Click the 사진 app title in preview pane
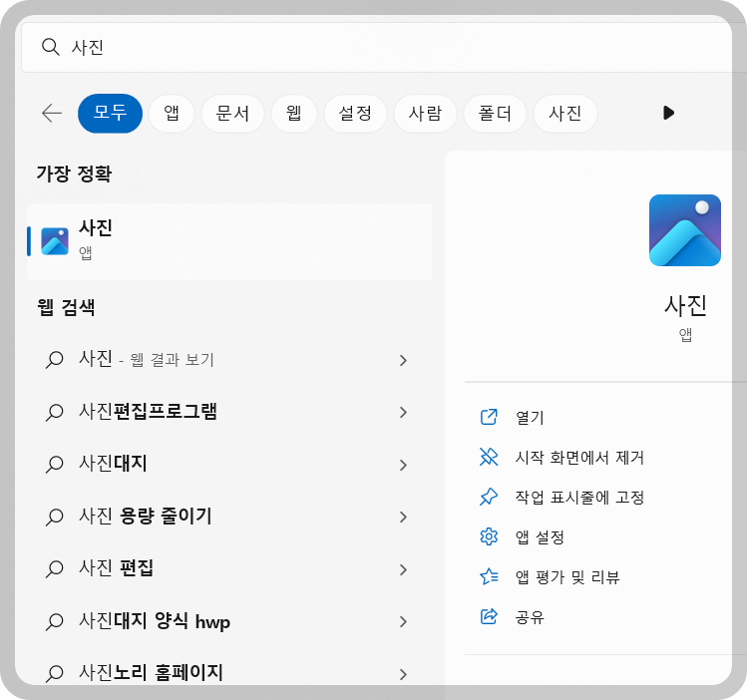 pyautogui.click(x=685, y=305)
